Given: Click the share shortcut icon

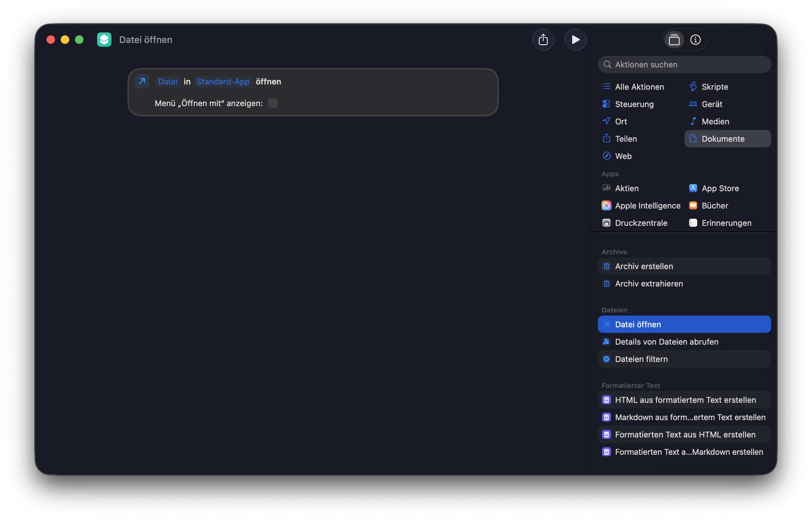Looking at the screenshot, I should coord(543,40).
